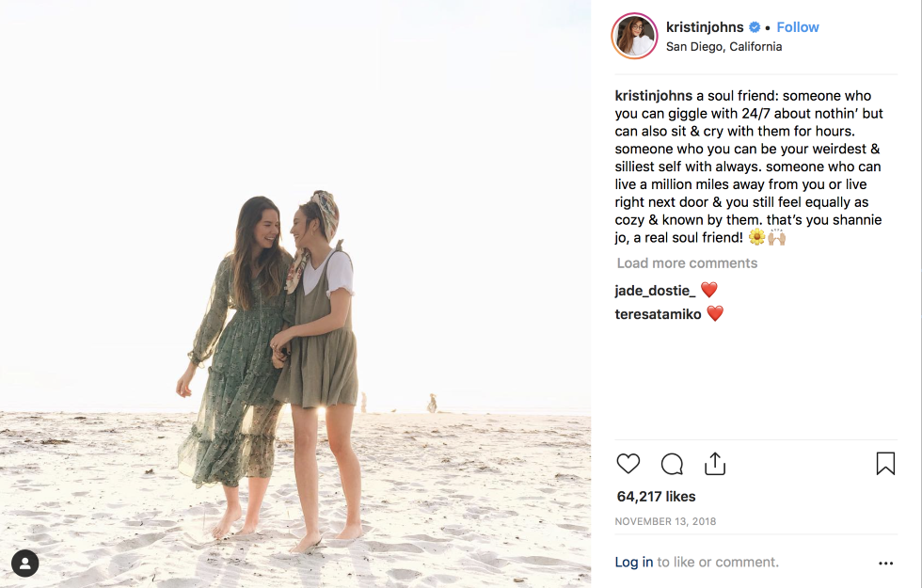The image size is (922, 588).
Task: Show tagged people icon on photo
Action: coord(24,564)
